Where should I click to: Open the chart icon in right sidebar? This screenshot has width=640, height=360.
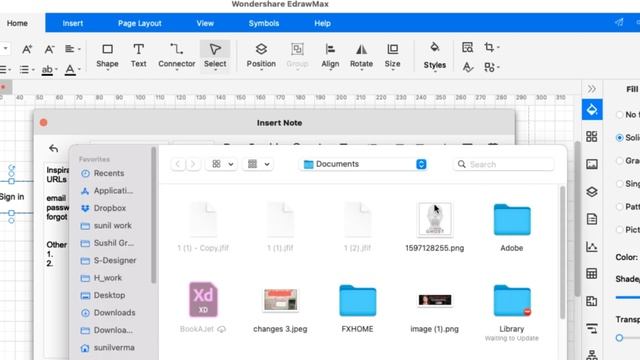point(592,247)
